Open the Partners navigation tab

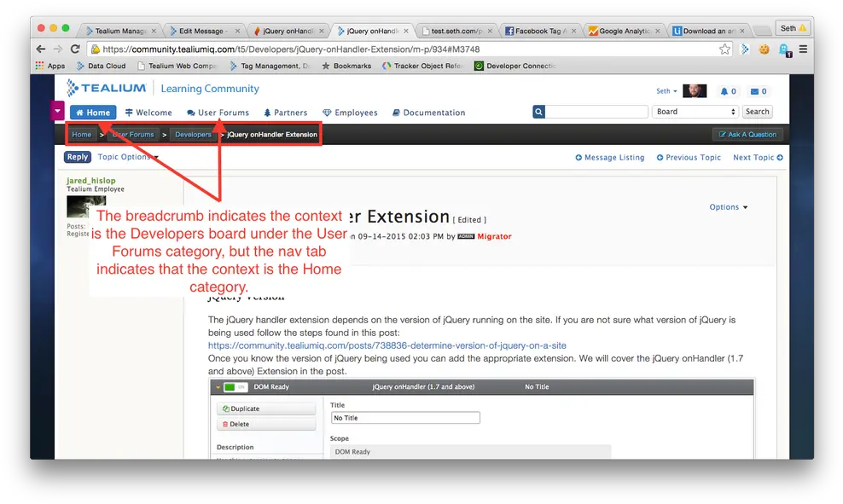286,113
